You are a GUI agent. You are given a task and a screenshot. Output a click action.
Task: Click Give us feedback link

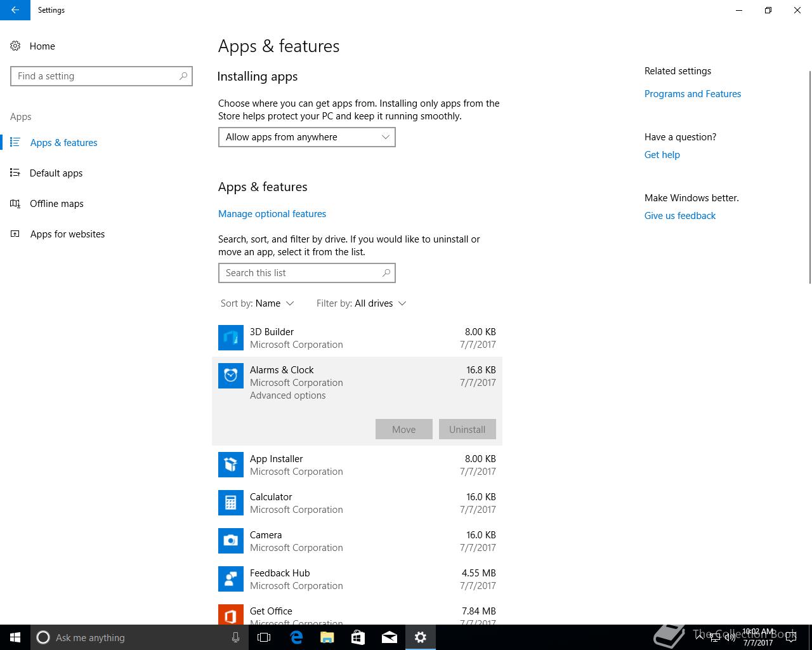[x=680, y=216]
